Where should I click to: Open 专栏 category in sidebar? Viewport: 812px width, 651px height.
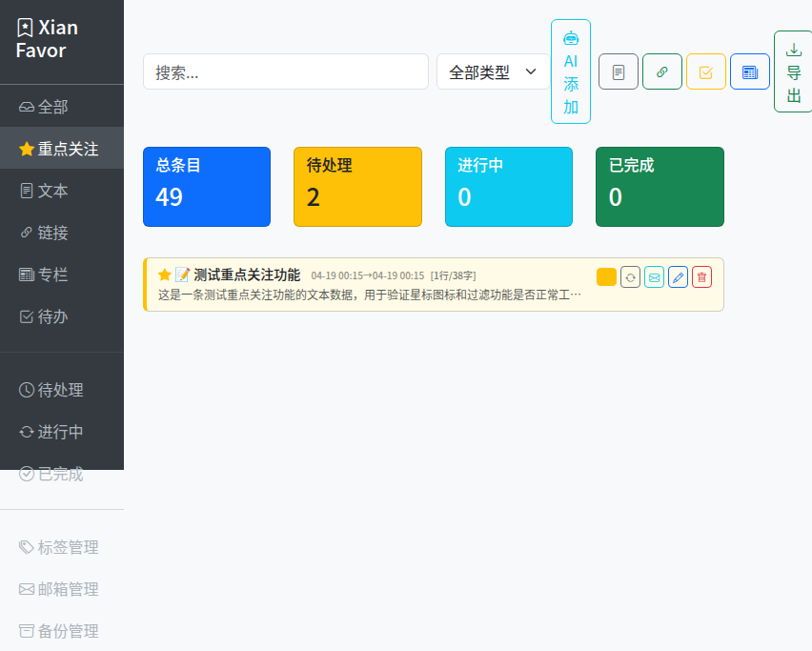click(x=62, y=275)
